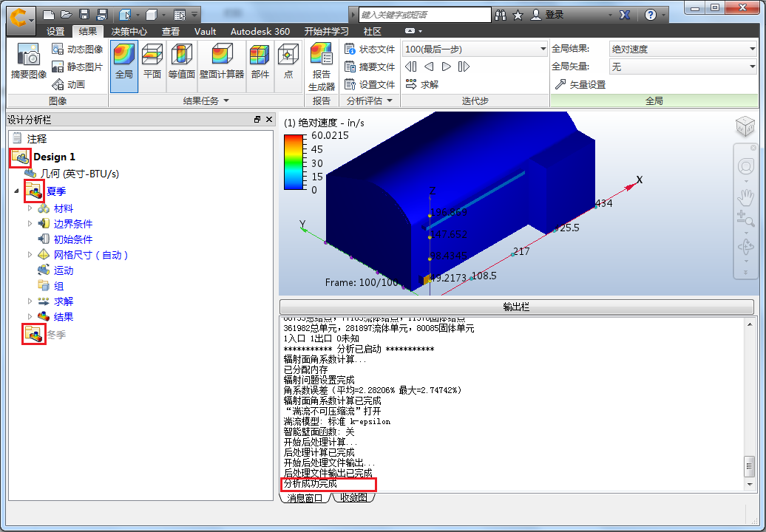
Task: Click the help question mark icon
Action: coord(650,15)
